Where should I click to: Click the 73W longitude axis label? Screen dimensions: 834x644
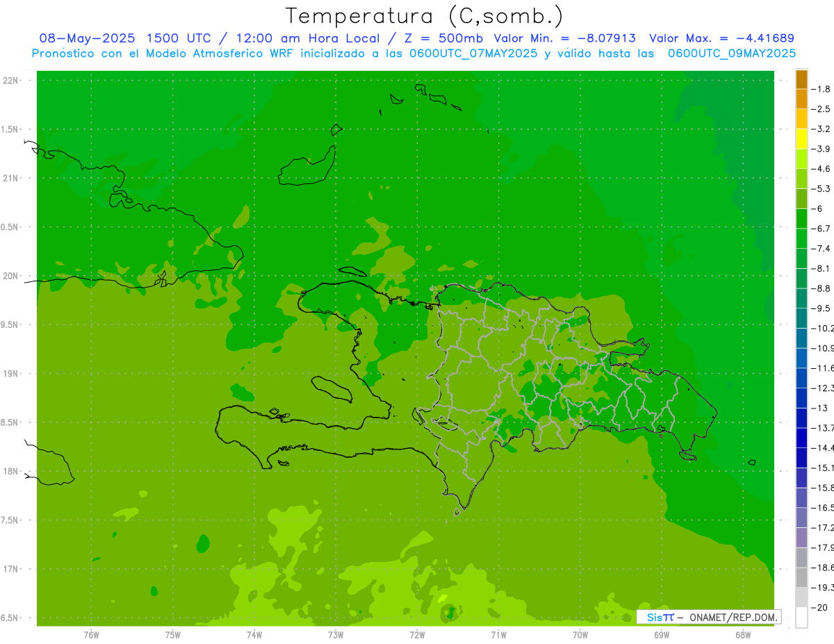coord(336,634)
